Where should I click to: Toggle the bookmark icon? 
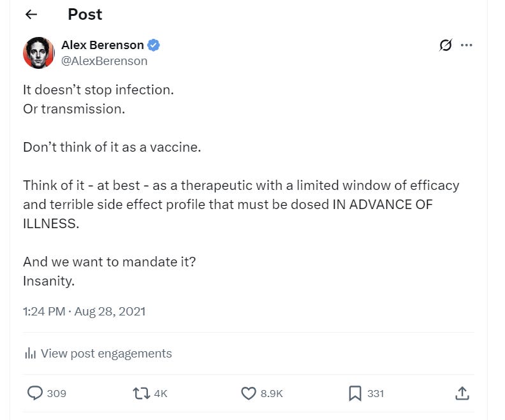click(x=355, y=393)
